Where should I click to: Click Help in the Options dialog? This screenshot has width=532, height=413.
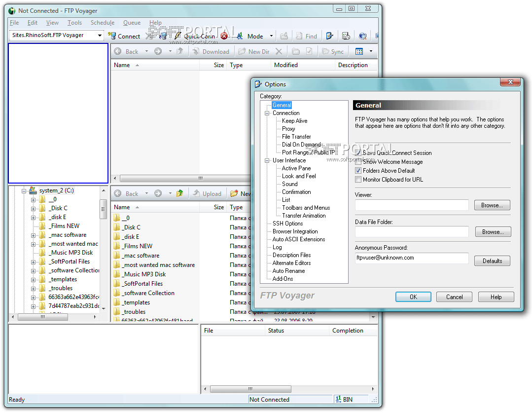click(x=496, y=297)
